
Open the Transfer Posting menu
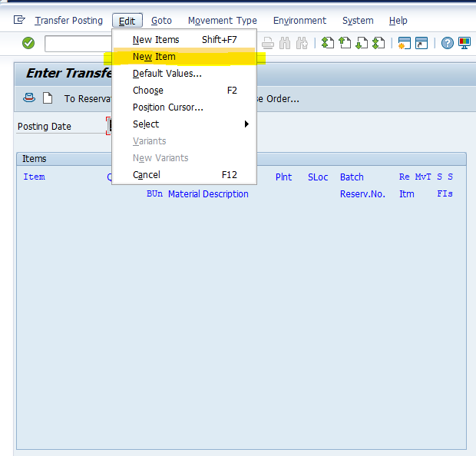click(69, 21)
